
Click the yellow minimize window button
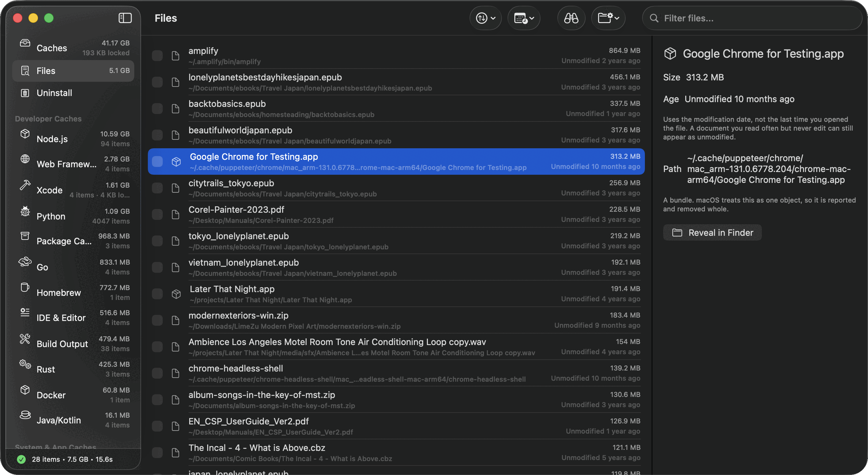tap(33, 18)
